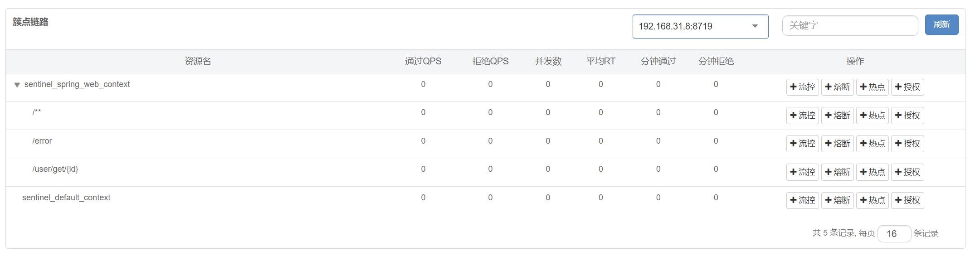
Task: Click the 资源名 column header
Action: click(198, 61)
